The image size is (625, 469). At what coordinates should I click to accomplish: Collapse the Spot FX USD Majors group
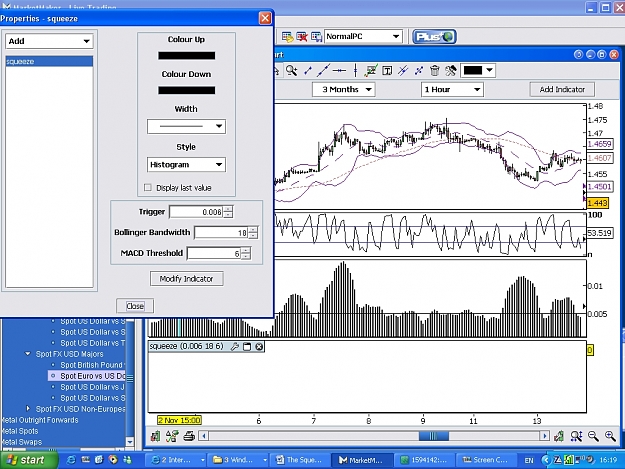[x=28, y=353]
